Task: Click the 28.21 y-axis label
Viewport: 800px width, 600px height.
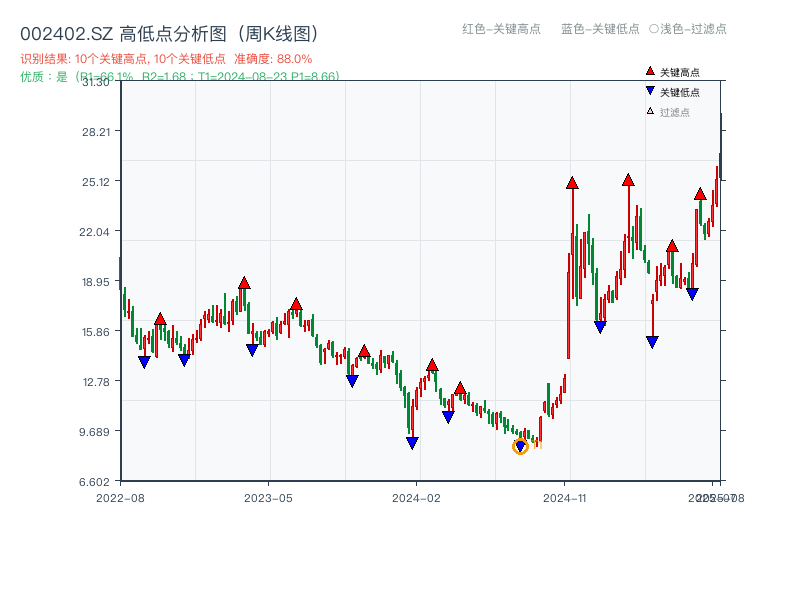Action: click(x=96, y=132)
